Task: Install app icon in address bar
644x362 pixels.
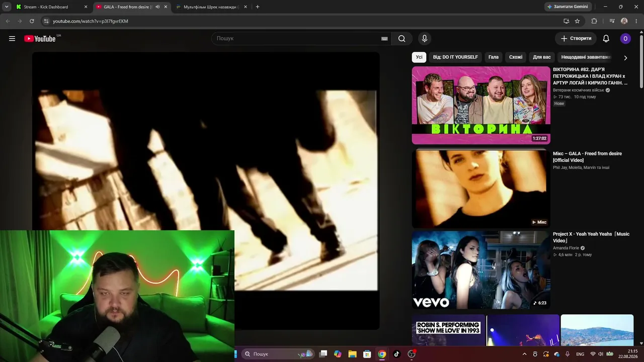Action: 566,21
